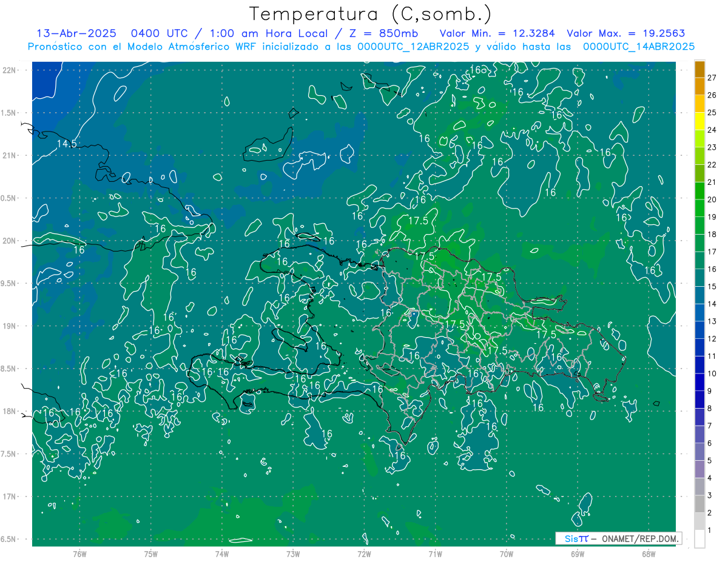Click color scale value "19"
Viewport: 728px width, 562px height.
712,217
